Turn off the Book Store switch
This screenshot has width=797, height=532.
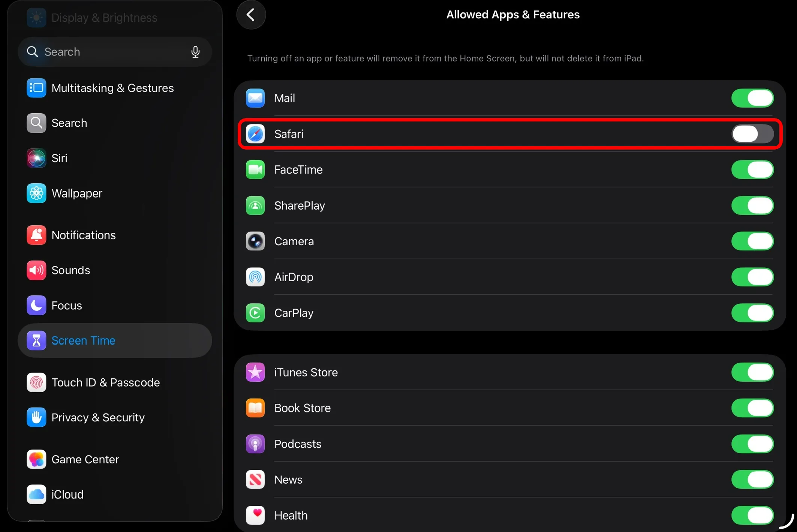point(752,408)
